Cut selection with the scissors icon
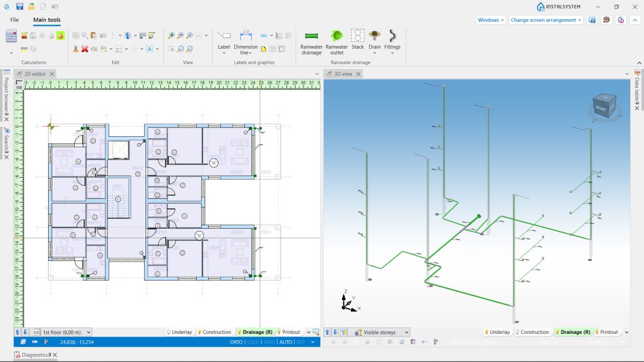644x362 pixels. pos(75,49)
